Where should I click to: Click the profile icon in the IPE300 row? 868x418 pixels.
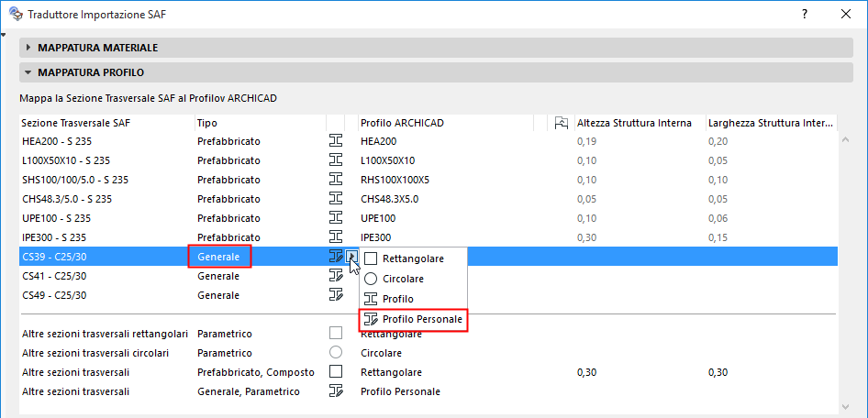[335, 237]
